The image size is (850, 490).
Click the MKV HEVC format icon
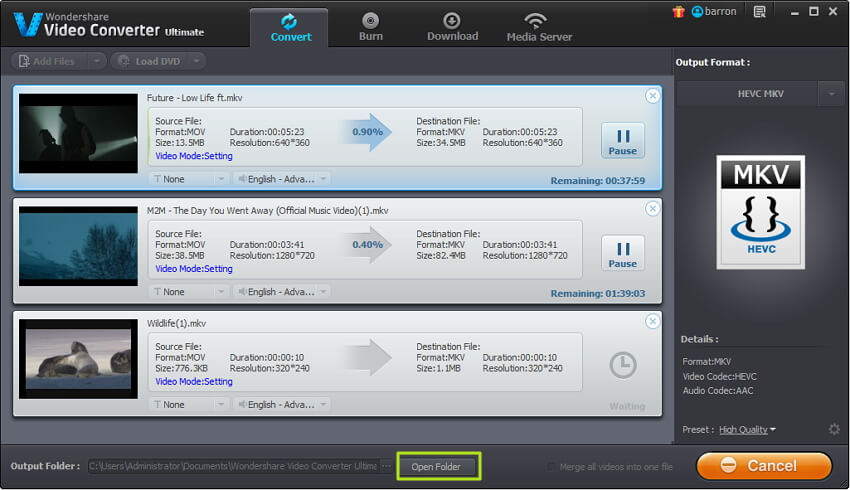pos(761,212)
